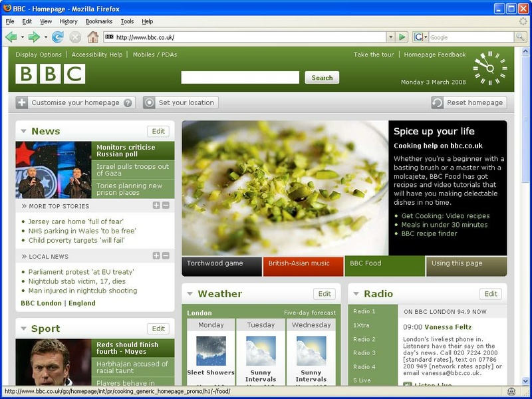The height and width of the screenshot is (399, 532).
Task: Click Edit in the News section
Action: coord(158,131)
